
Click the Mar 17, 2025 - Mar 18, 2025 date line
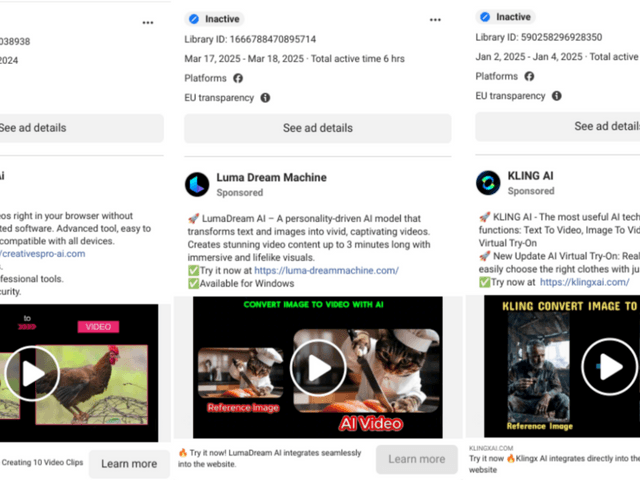coord(294,59)
